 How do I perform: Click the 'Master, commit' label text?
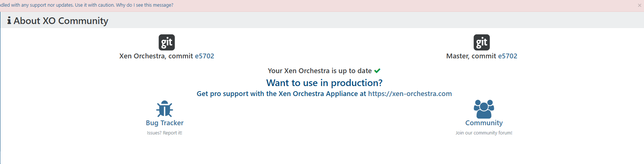pyautogui.click(x=471, y=56)
